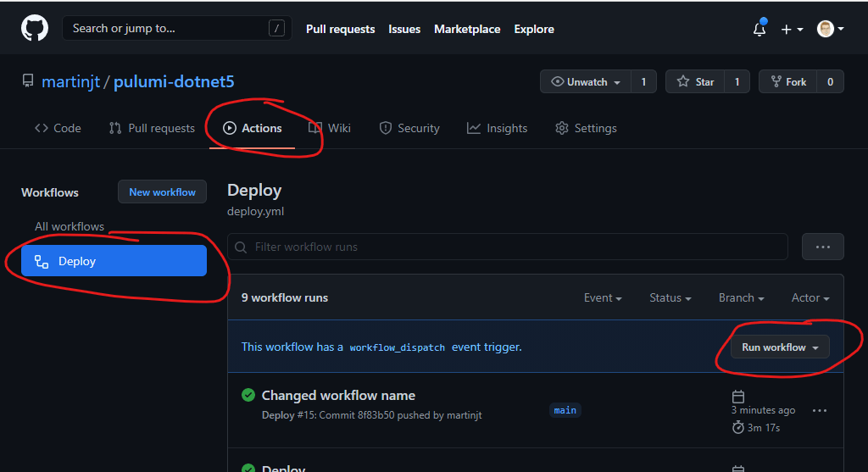Open the notifications bell
The width and height of the screenshot is (868, 472).
point(759,29)
